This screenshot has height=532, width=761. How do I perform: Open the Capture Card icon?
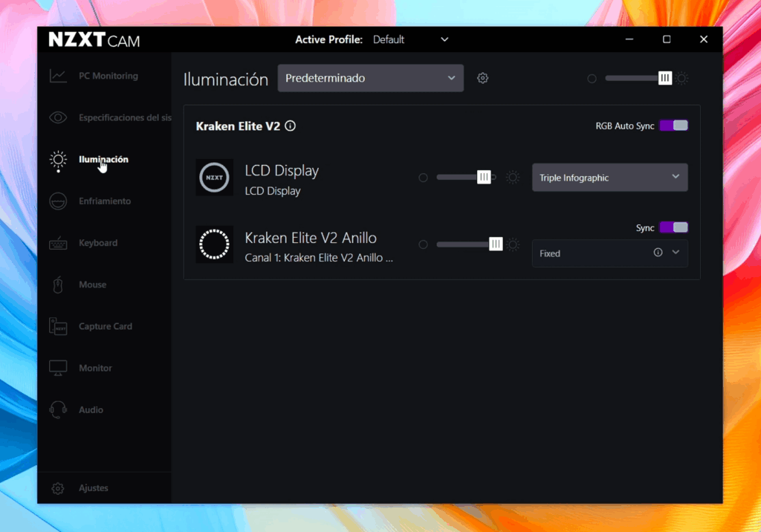(58, 326)
